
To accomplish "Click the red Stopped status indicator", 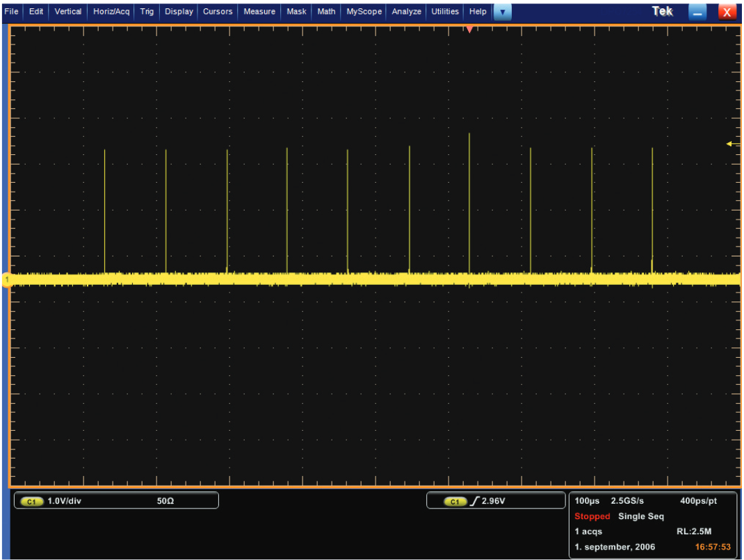I will pos(592,516).
